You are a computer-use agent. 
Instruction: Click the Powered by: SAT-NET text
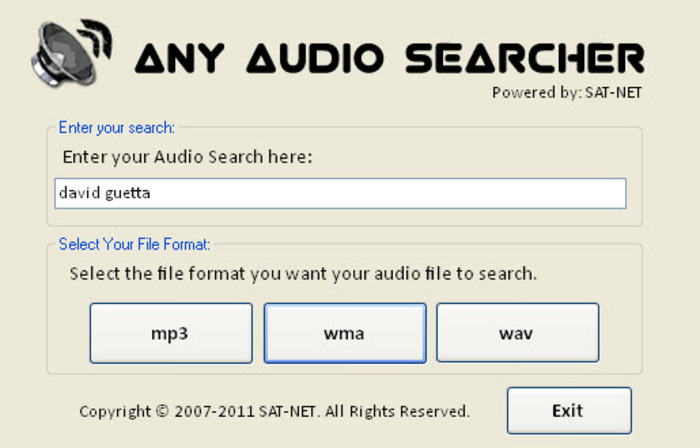[x=567, y=93]
